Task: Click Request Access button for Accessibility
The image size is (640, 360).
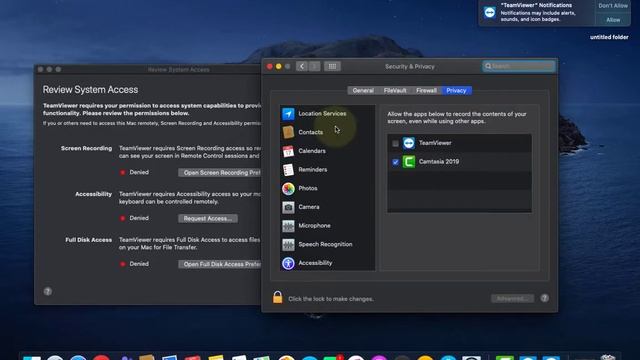Action: 208,218
